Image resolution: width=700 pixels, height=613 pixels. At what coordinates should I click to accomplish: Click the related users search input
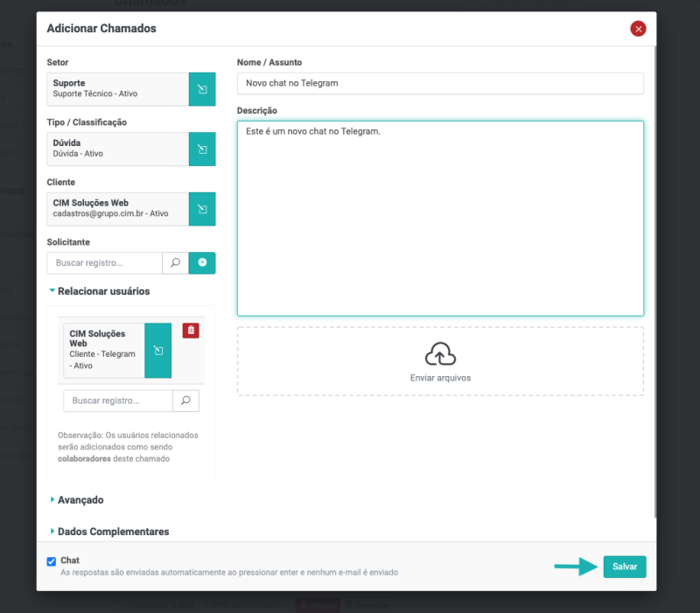pos(117,401)
